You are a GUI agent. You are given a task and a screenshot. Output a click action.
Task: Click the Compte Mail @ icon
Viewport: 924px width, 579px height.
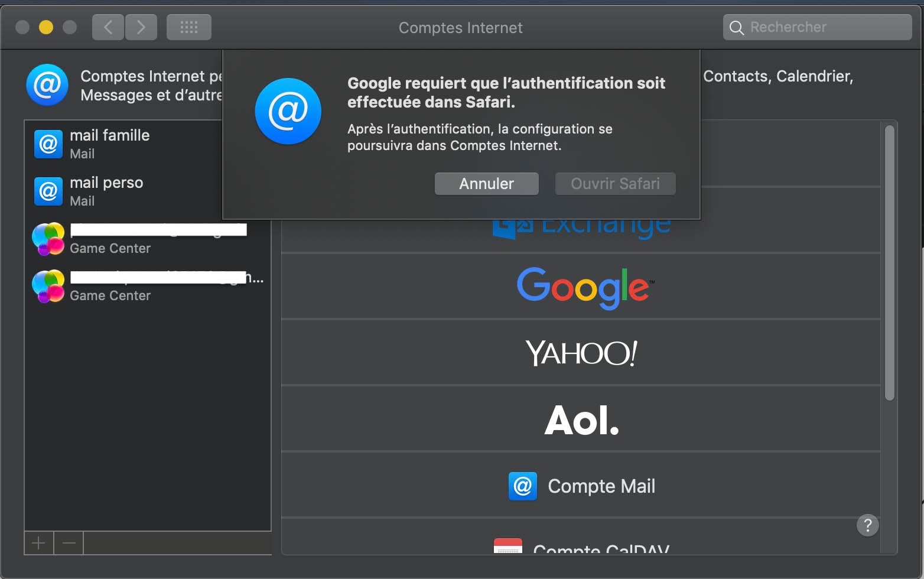tap(523, 486)
